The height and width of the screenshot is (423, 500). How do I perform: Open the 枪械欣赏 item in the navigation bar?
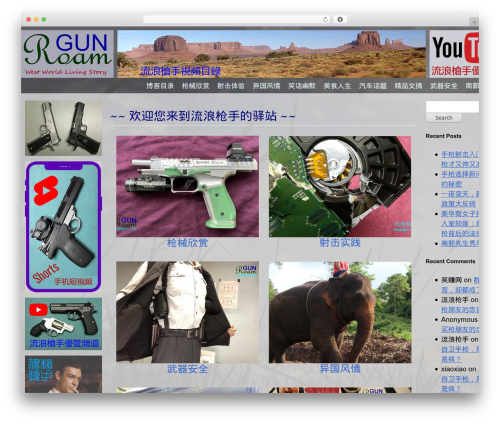point(195,86)
